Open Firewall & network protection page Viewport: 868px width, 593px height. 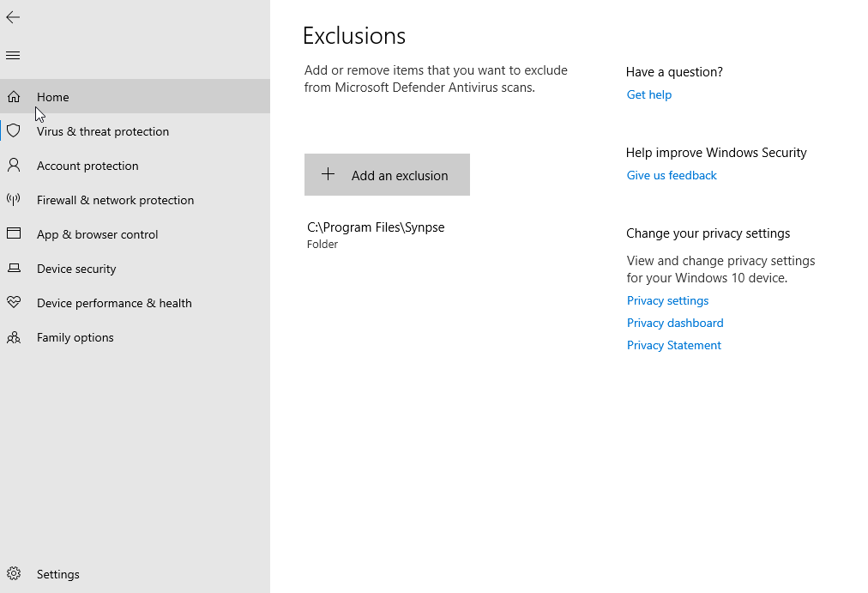coord(115,200)
